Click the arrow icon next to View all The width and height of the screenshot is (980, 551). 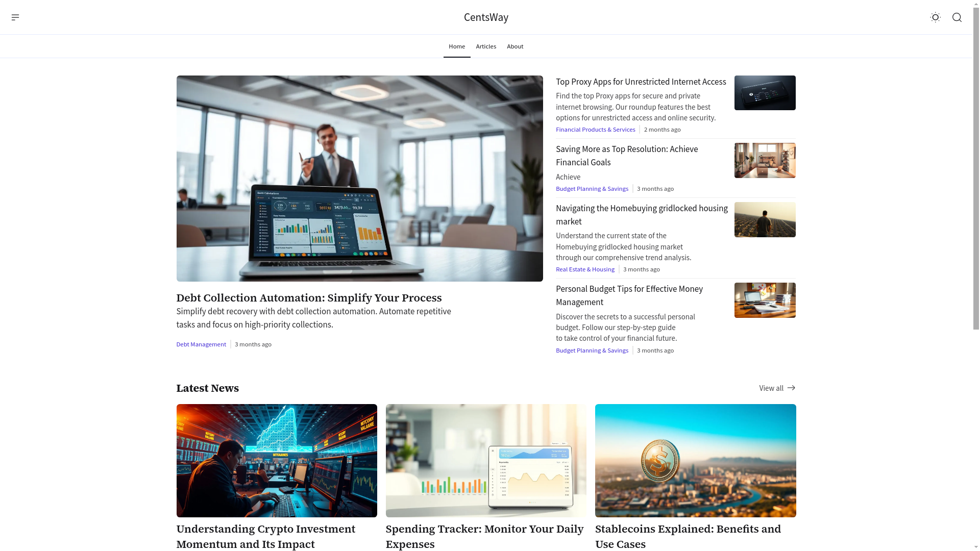pyautogui.click(x=791, y=388)
